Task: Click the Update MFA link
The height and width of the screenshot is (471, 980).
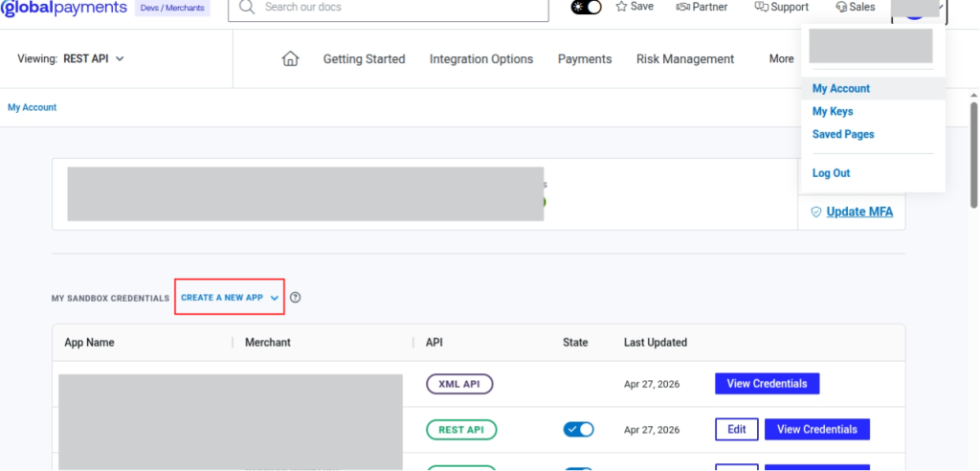Action: 859,212
